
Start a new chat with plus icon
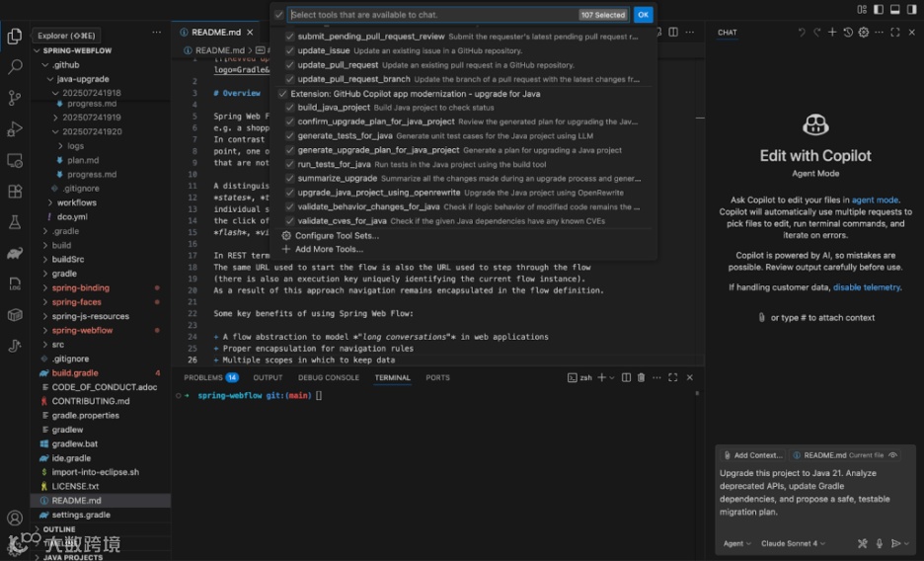[832, 33]
